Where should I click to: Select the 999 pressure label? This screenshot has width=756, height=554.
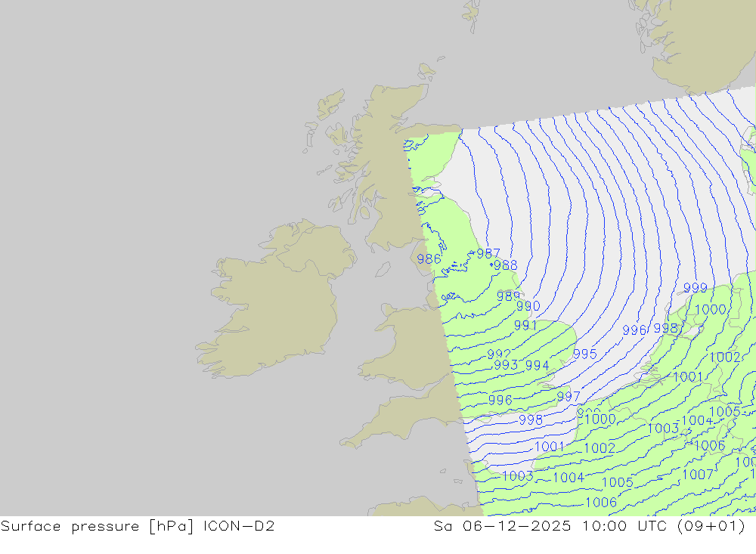coord(696,288)
